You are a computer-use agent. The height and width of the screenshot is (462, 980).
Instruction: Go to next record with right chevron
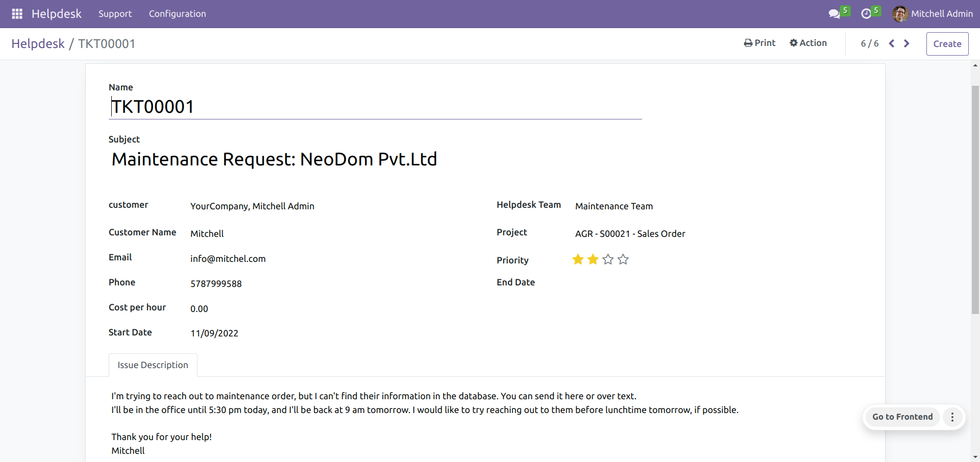(x=906, y=43)
